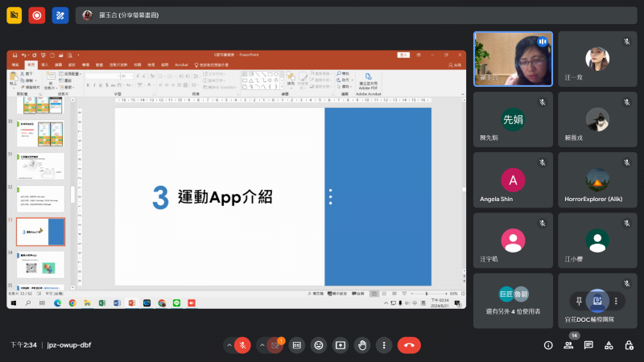Open the Meet activities panel
The width and height of the screenshot is (644, 362).
(609, 345)
